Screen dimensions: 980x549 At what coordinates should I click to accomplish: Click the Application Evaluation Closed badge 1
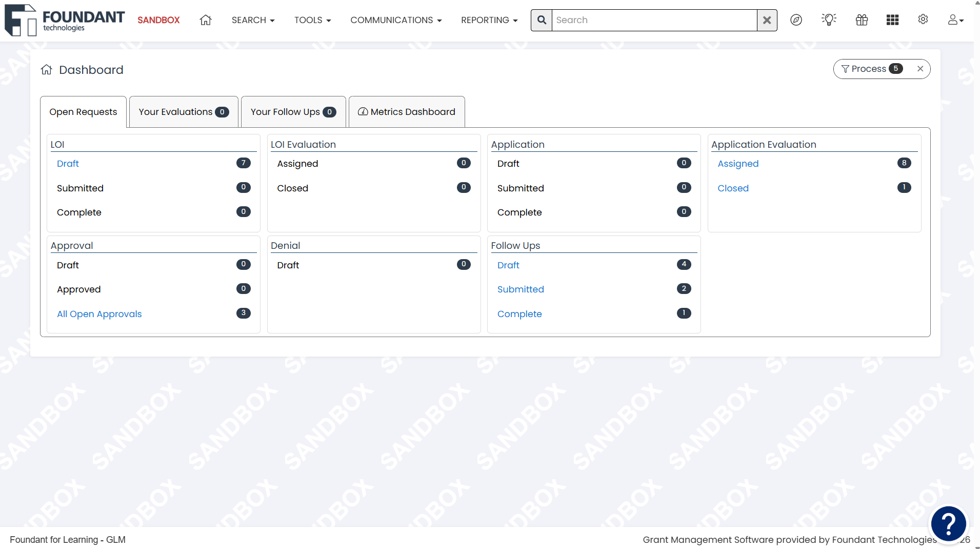(x=904, y=187)
